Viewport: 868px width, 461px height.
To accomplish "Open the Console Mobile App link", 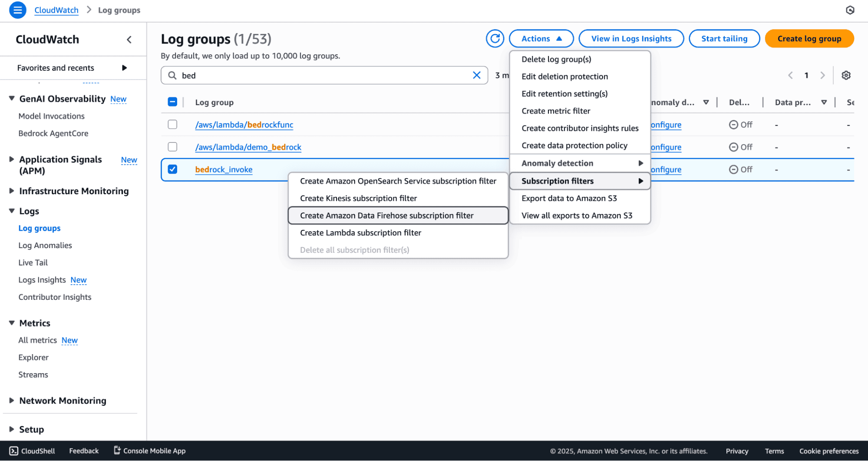I will pos(149,451).
